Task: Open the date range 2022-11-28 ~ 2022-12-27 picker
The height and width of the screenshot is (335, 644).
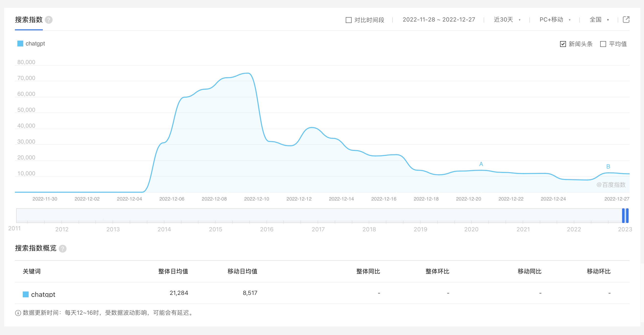Action: click(x=439, y=20)
